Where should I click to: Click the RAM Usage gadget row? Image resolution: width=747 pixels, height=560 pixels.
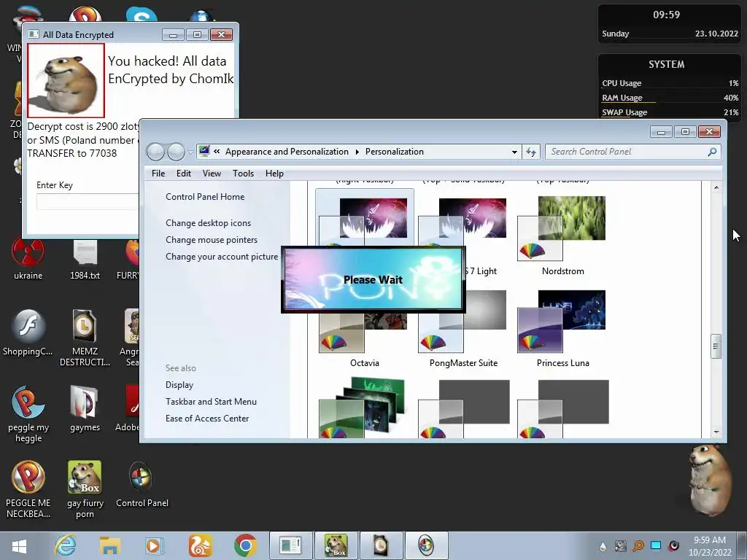[x=670, y=98]
